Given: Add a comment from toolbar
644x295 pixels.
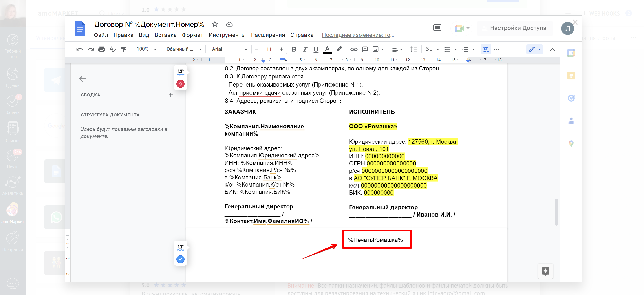Looking at the screenshot, I should 365,49.
